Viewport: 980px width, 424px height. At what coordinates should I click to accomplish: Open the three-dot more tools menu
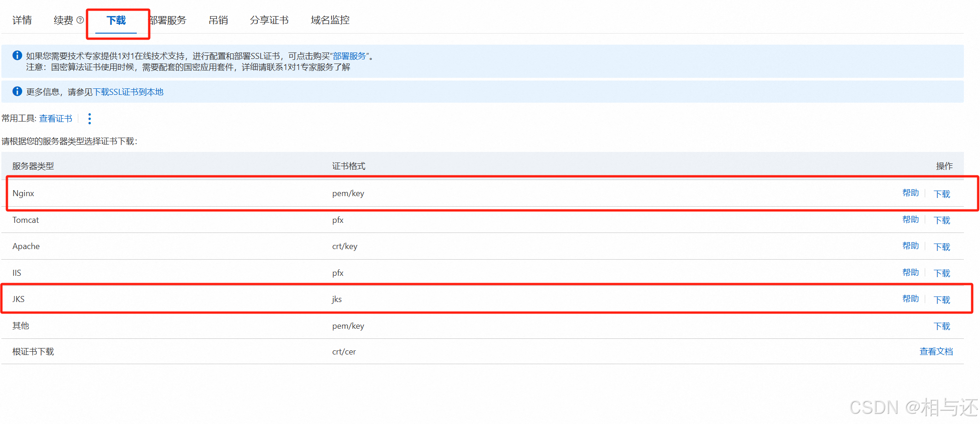pyautogui.click(x=90, y=119)
